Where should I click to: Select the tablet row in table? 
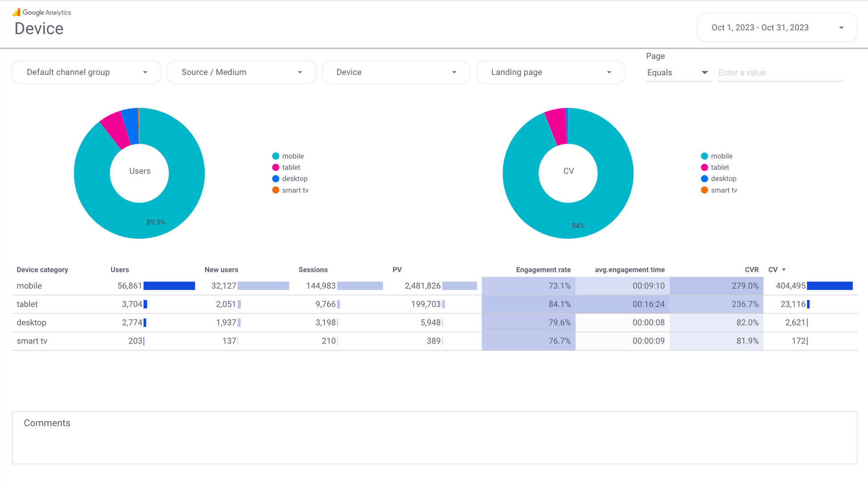pos(27,304)
